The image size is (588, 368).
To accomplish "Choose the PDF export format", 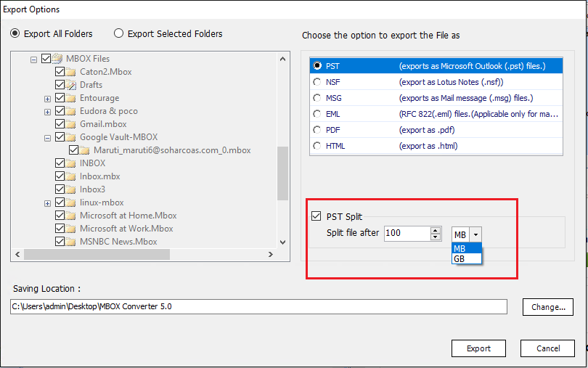I will (317, 130).
